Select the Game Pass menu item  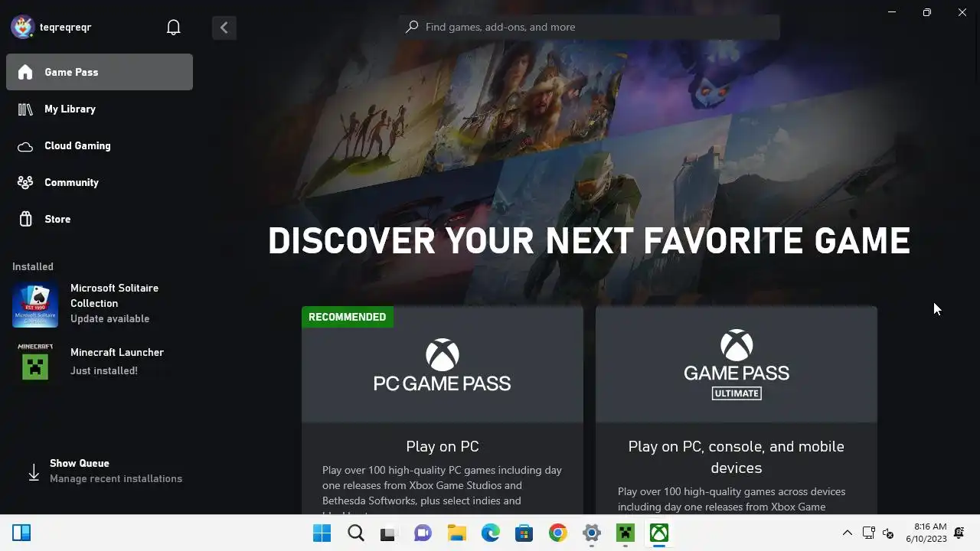[x=100, y=72]
